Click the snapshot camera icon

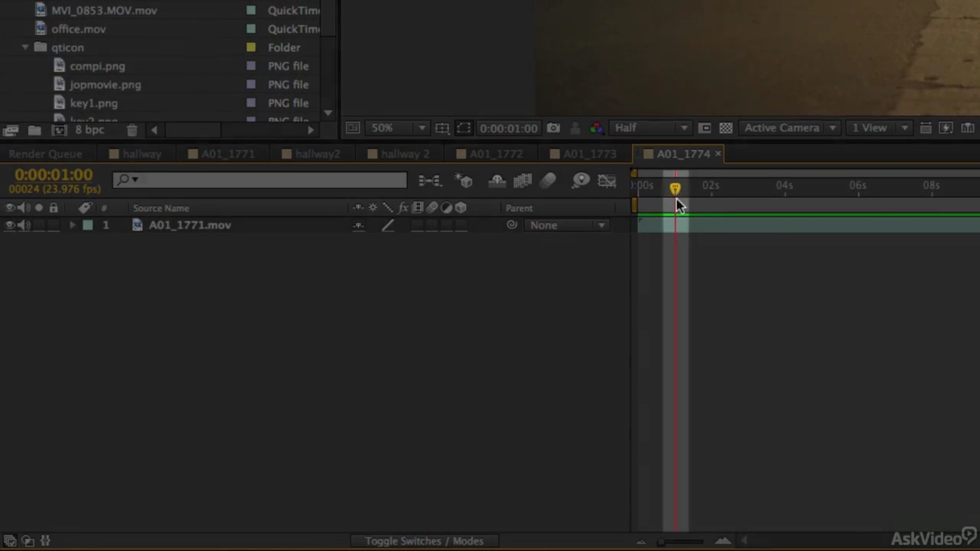[x=553, y=128]
